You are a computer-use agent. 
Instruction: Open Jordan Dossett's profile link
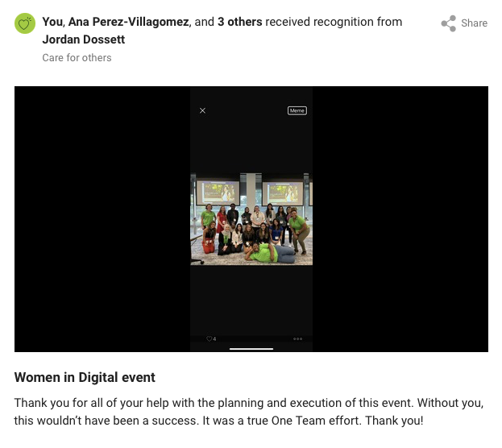point(84,39)
